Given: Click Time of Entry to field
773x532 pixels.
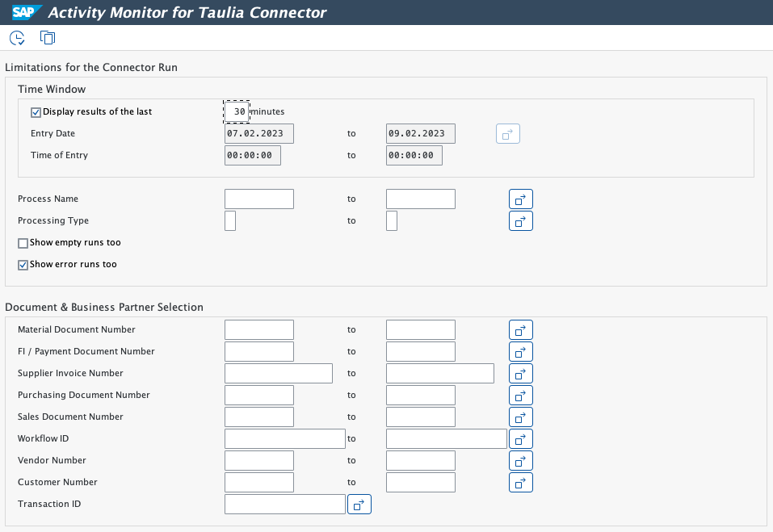Looking at the screenshot, I should [x=414, y=155].
